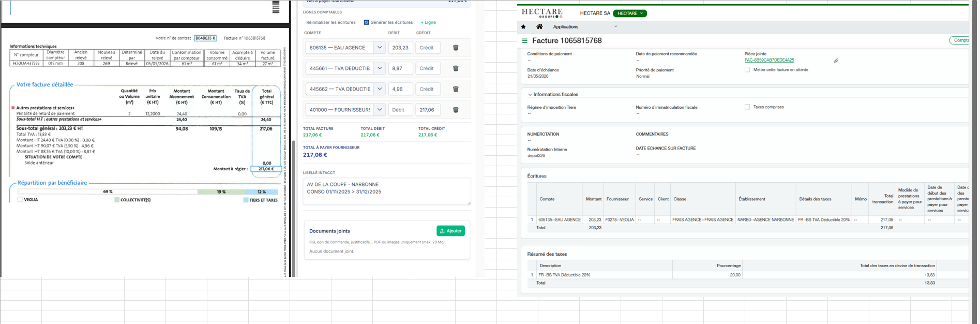Viewport: 980px width, 324px height.
Task: Click the debit field showing 203,23
Action: point(400,48)
